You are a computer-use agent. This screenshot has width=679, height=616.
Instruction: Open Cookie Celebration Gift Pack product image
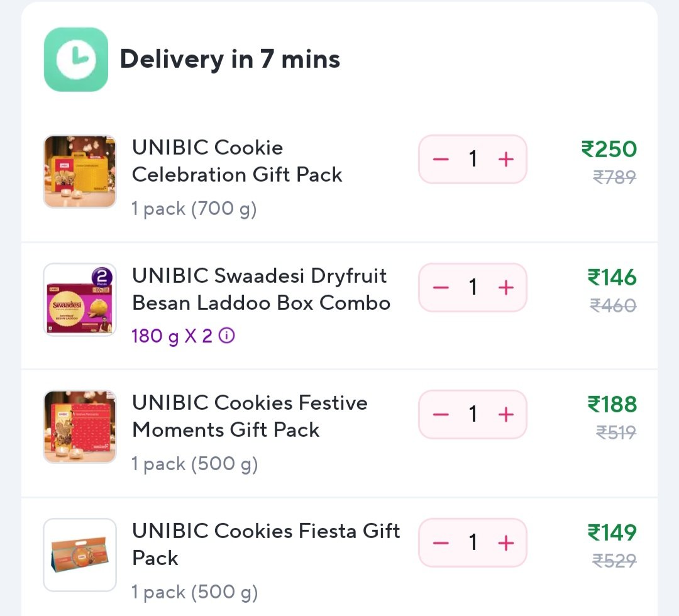click(80, 172)
